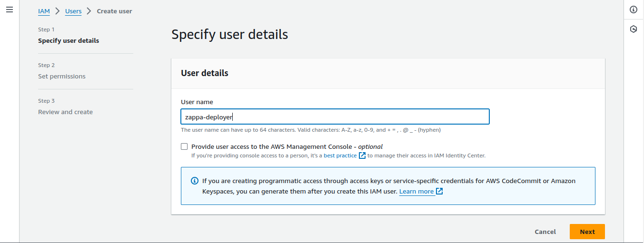Screen dimensions: 644x243
Task: Click breadcrumb chevron between IAM and Users
Action: coord(57,11)
